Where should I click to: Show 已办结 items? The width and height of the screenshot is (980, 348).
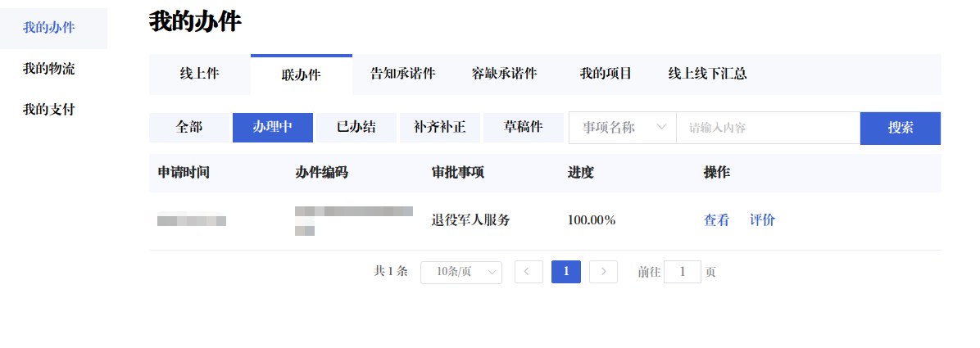pyautogui.click(x=356, y=128)
